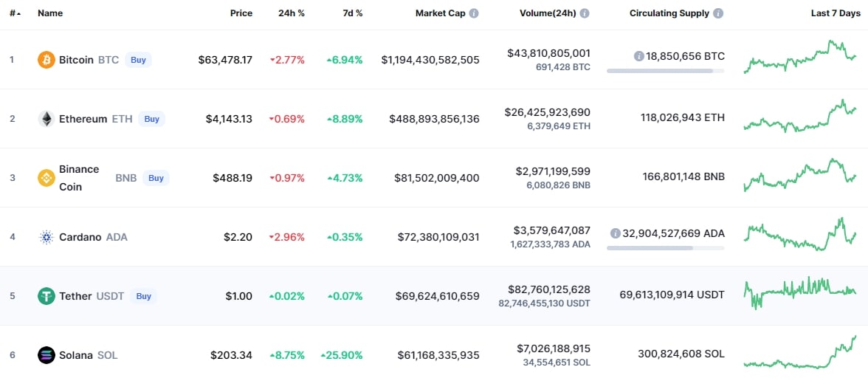This screenshot has height=381, width=868.
Task: Click the Binance Coin logo icon
Action: coord(46,178)
